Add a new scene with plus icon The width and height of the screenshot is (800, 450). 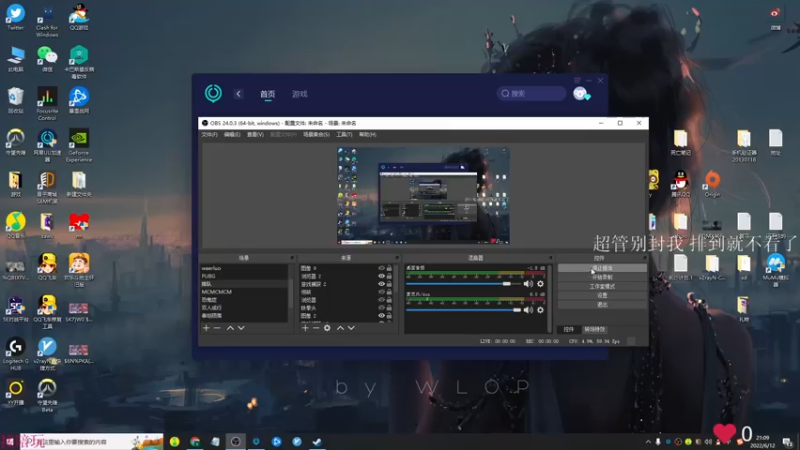point(206,328)
